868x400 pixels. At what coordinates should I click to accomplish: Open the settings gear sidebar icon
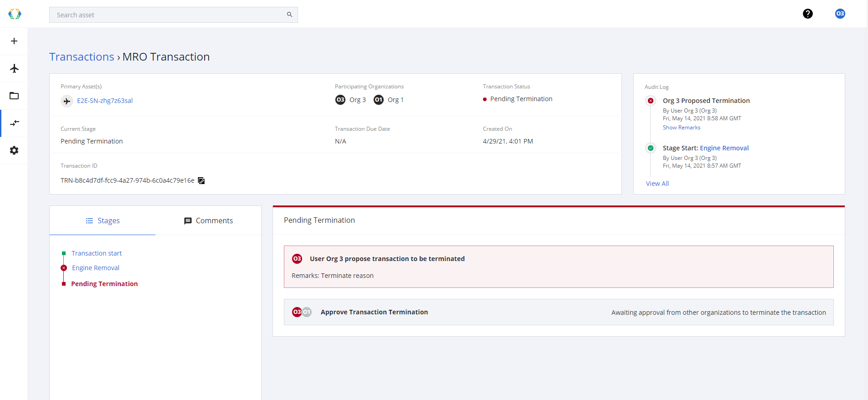(x=14, y=150)
